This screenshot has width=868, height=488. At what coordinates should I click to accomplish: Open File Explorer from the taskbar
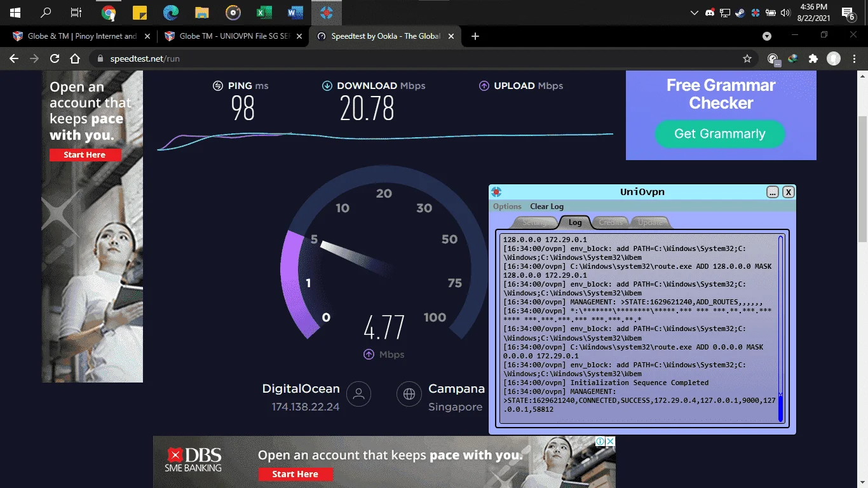(201, 12)
